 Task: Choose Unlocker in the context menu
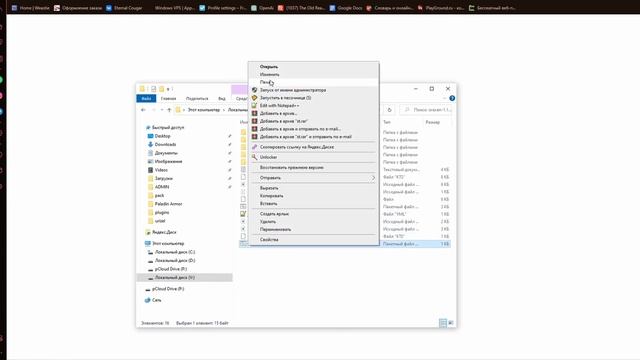[313, 157]
